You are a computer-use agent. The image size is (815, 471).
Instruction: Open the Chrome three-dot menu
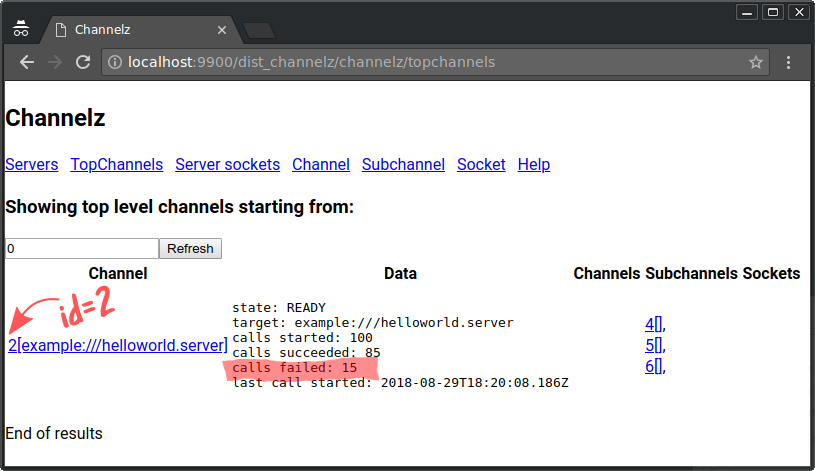click(788, 62)
